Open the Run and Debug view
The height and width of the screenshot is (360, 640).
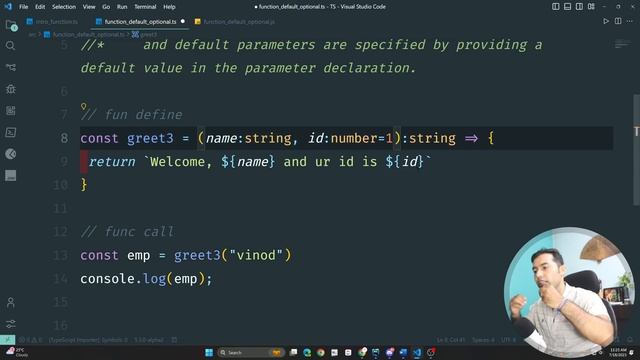coord(11,89)
